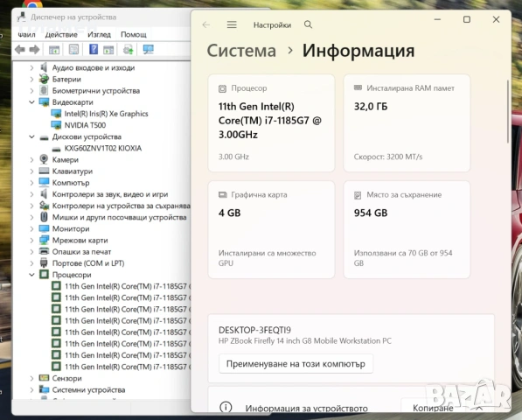Open the Изглед menu

coord(99,35)
